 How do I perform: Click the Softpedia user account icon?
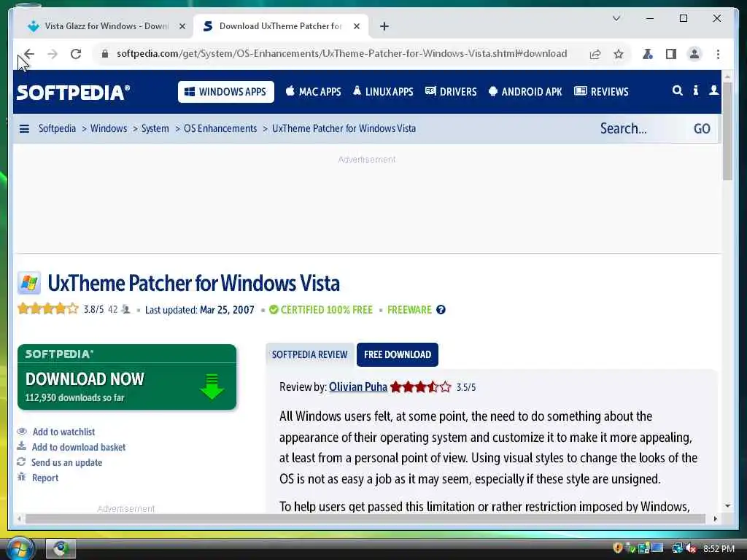[x=713, y=90]
